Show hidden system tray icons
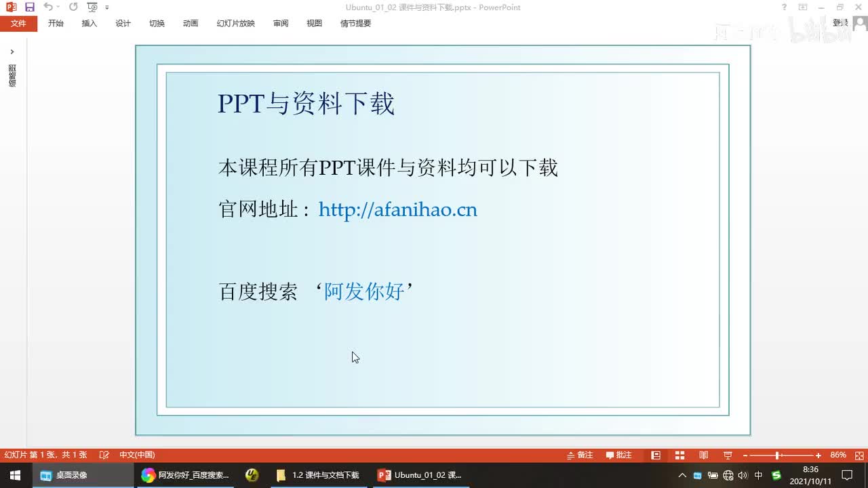 [682, 475]
